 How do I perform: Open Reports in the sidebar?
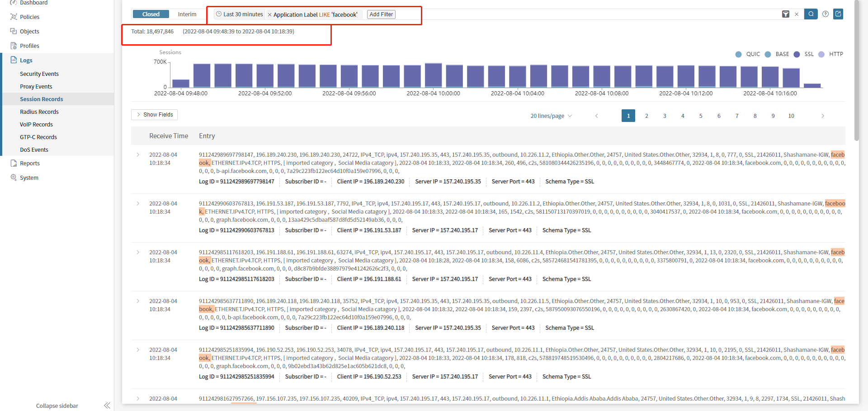tap(30, 163)
